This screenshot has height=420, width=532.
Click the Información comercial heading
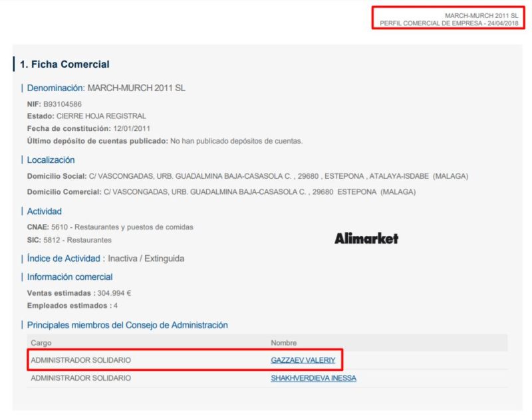click(70, 277)
